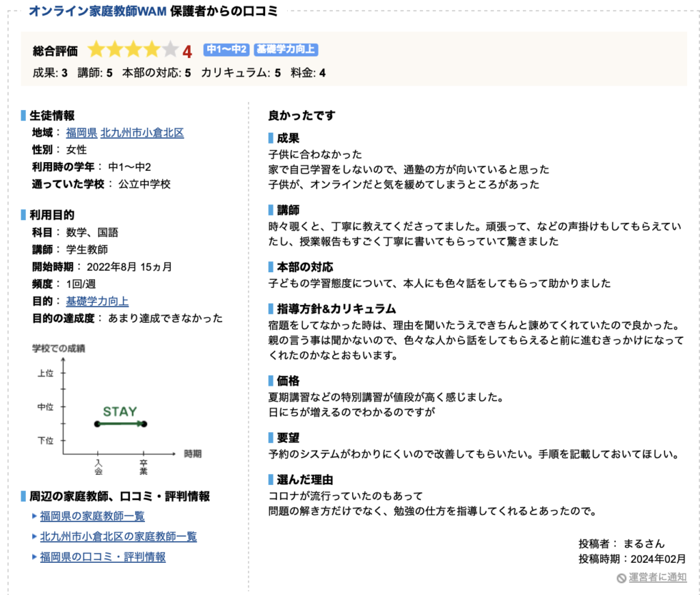Click the first gold rating star

[96, 49]
